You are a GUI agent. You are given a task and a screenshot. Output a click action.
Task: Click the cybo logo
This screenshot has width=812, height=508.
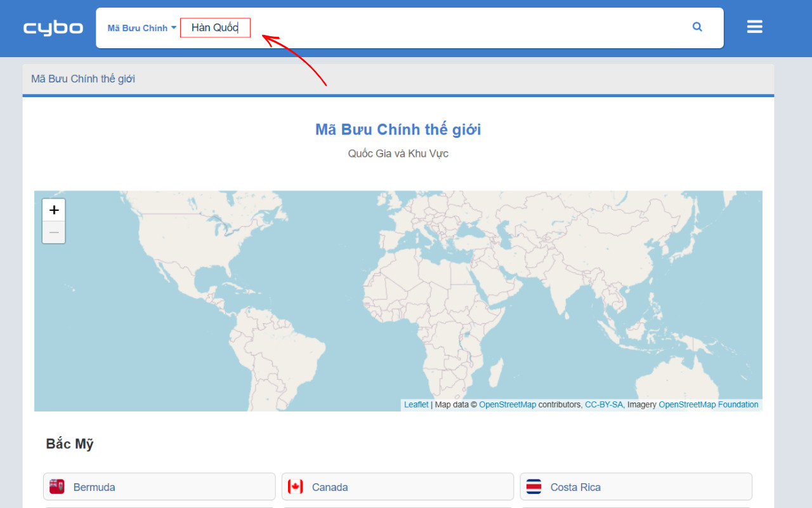(x=53, y=27)
